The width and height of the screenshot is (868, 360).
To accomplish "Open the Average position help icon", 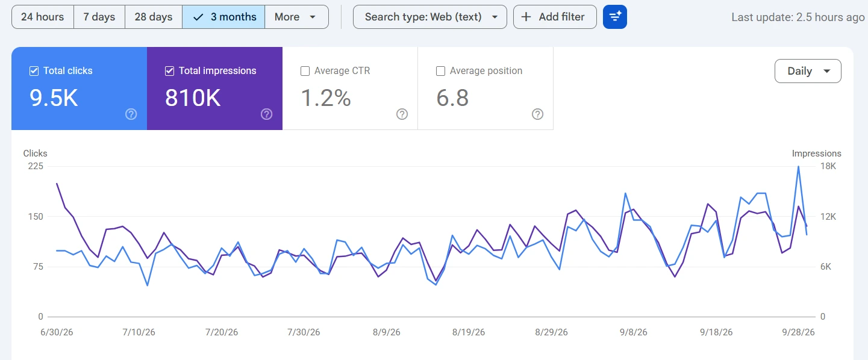I will (538, 114).
